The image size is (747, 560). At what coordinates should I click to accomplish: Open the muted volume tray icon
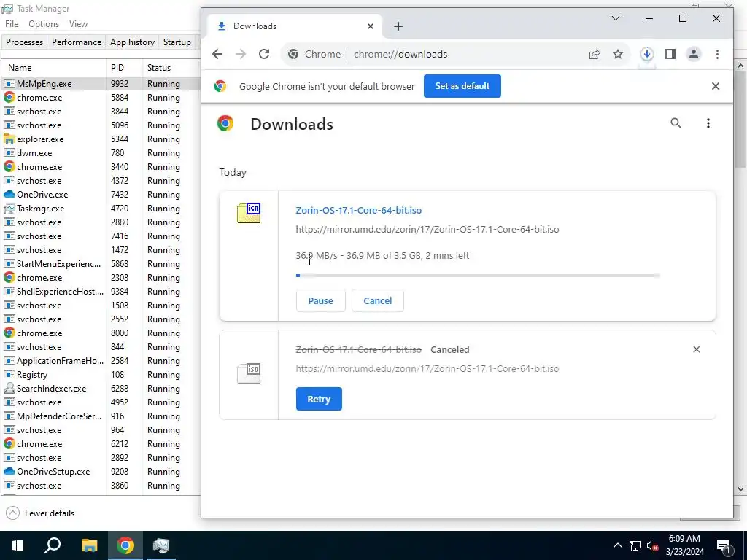click(653, 545)
